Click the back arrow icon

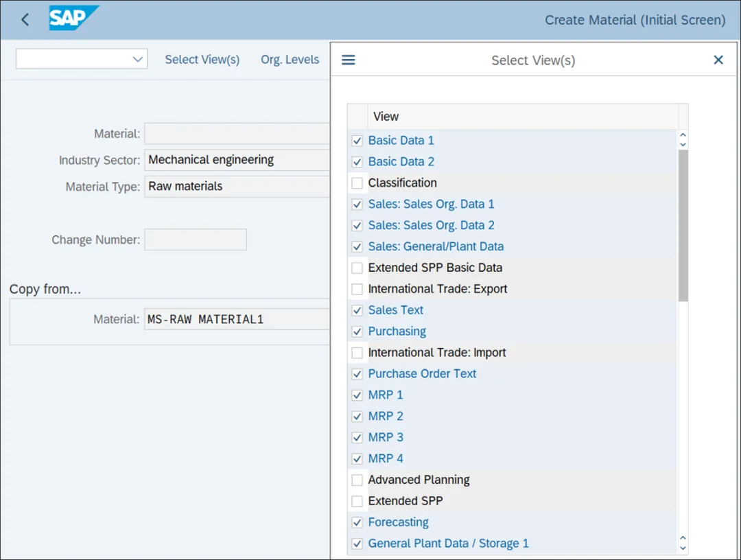click(x=25, y=20)
